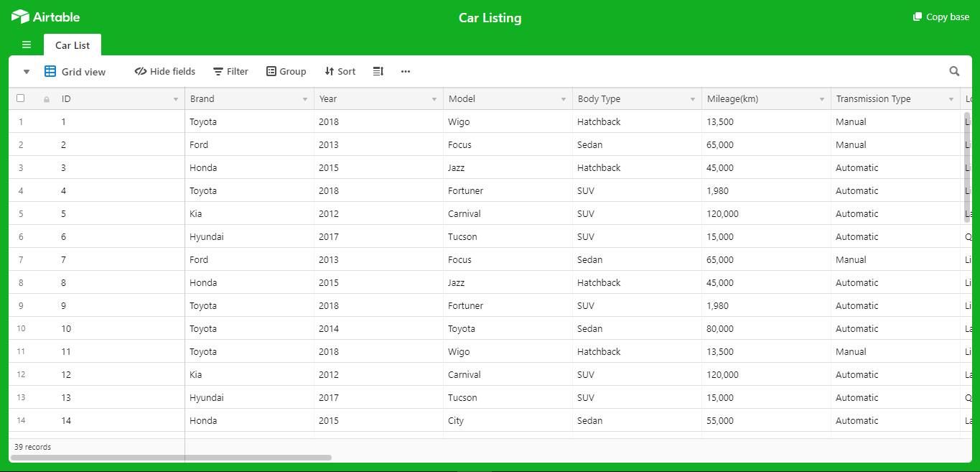Select the Body Type column header
Screen dimensions: 980x472
(638, 99)
